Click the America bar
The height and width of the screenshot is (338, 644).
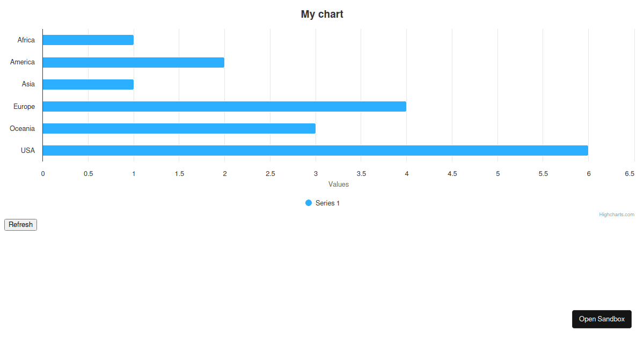click(x=134, y=62)
